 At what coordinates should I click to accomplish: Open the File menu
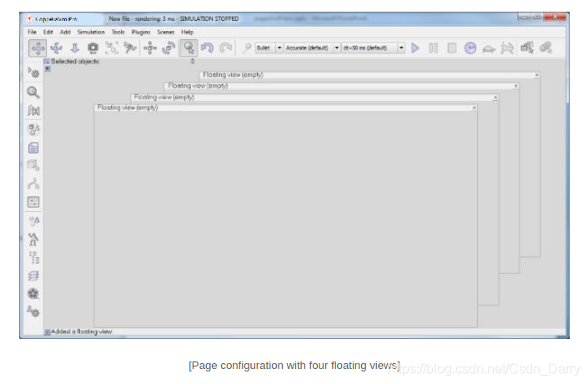tap(33, 32)
